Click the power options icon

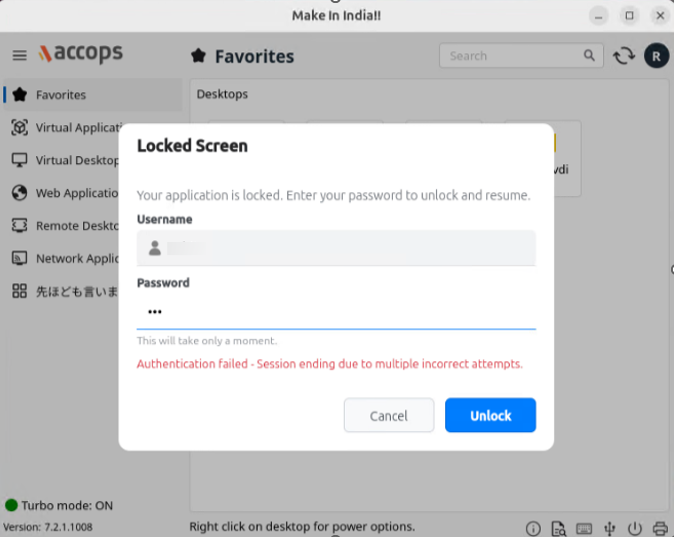pyautogui.click(x=634, y=528)
